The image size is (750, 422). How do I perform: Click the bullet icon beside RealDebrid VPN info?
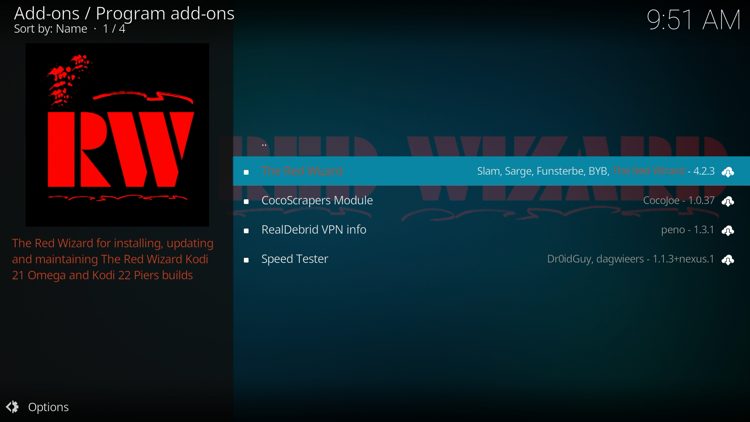246,231
